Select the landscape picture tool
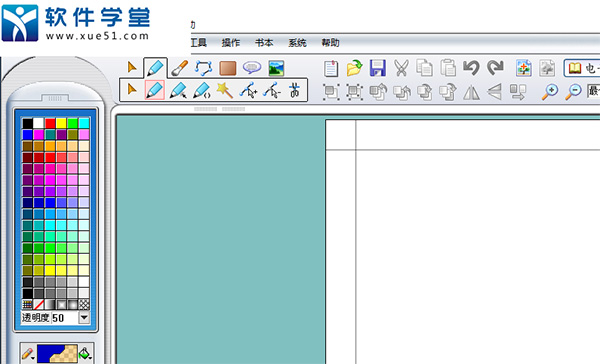 276,69
